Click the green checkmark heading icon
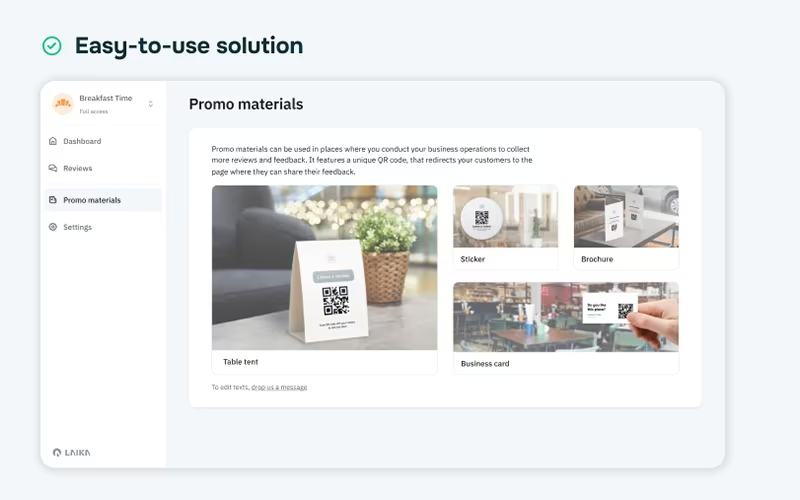 52,46
